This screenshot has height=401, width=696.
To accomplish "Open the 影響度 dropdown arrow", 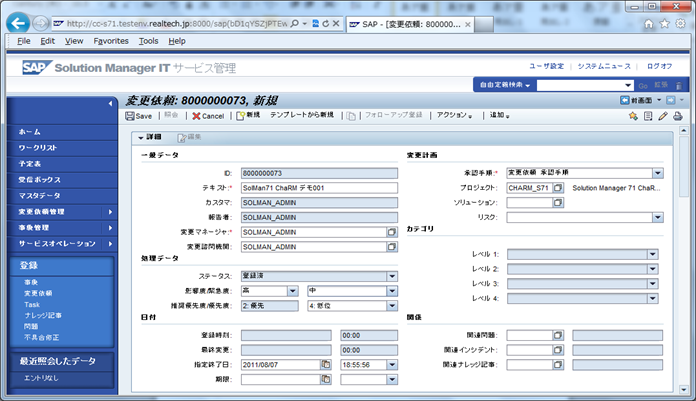I will 293,291.
